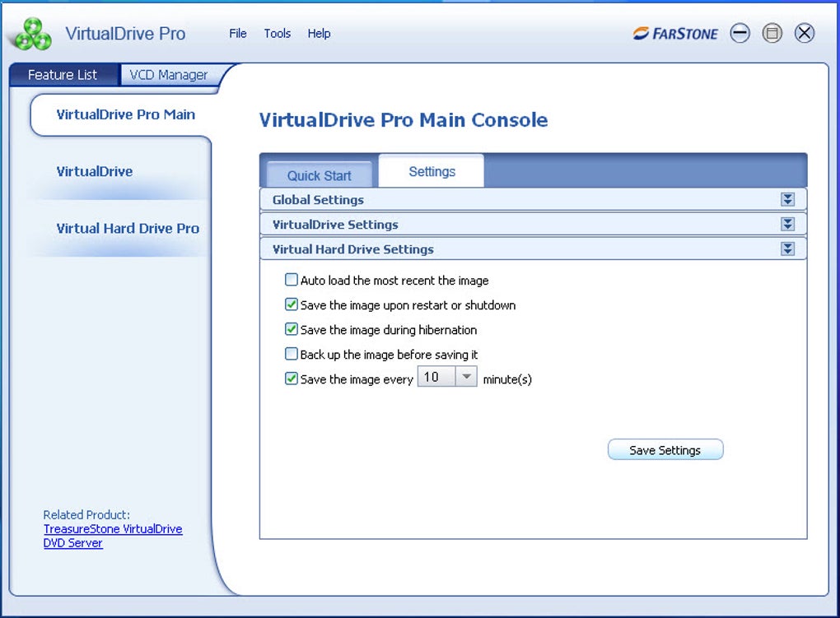Close the VirtualDrive Pro window
Viewport: 840px width, 618px height.
coord(804,33)
